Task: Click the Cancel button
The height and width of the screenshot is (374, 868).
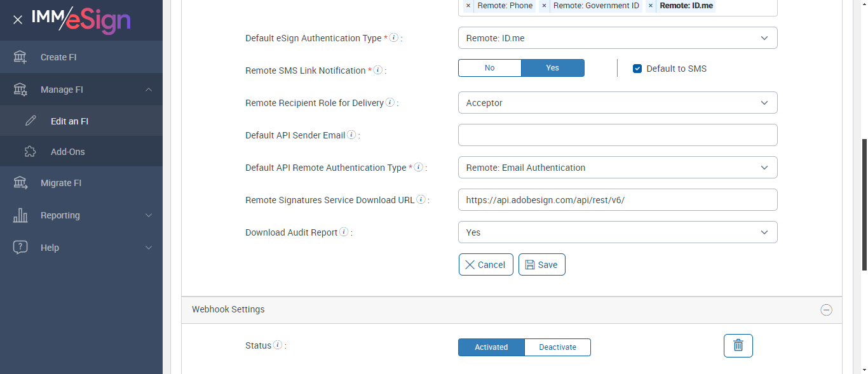Action: [485, 265]
